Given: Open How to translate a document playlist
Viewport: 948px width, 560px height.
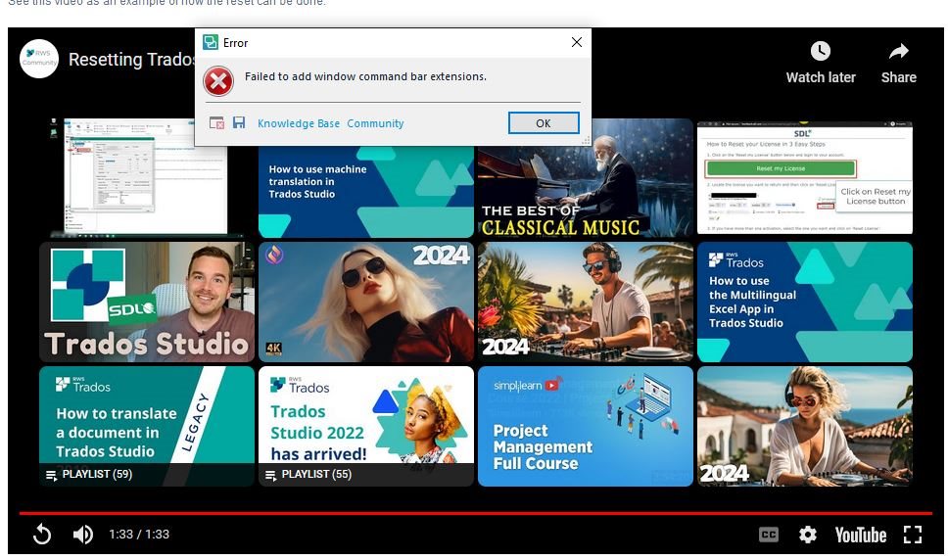Looking at the screenshot, I should (x=147, y=426).
